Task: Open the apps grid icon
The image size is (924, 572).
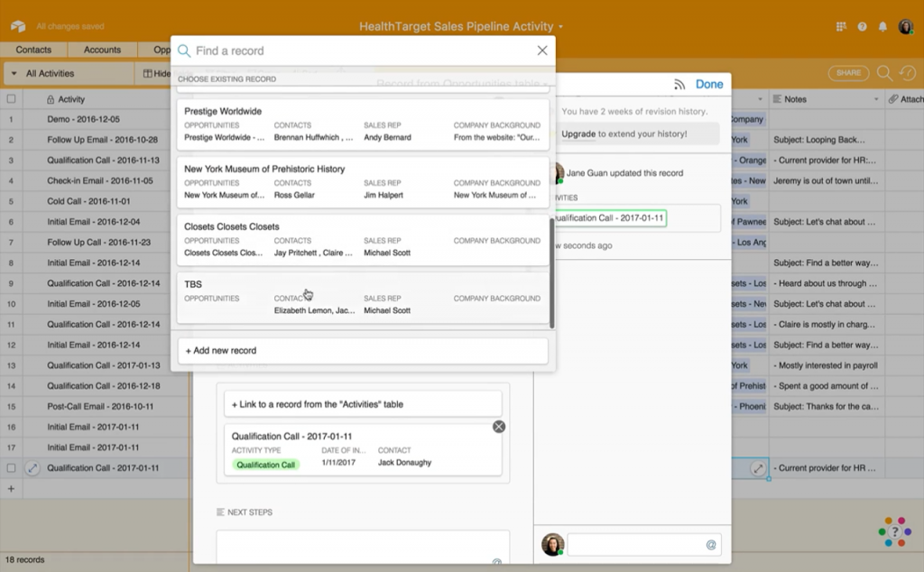Action: click(x=842, y=27)
